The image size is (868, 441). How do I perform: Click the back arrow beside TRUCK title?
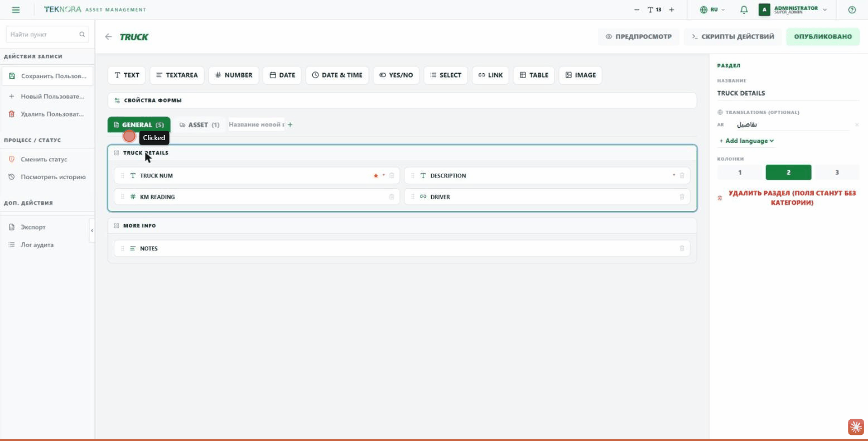108,37
